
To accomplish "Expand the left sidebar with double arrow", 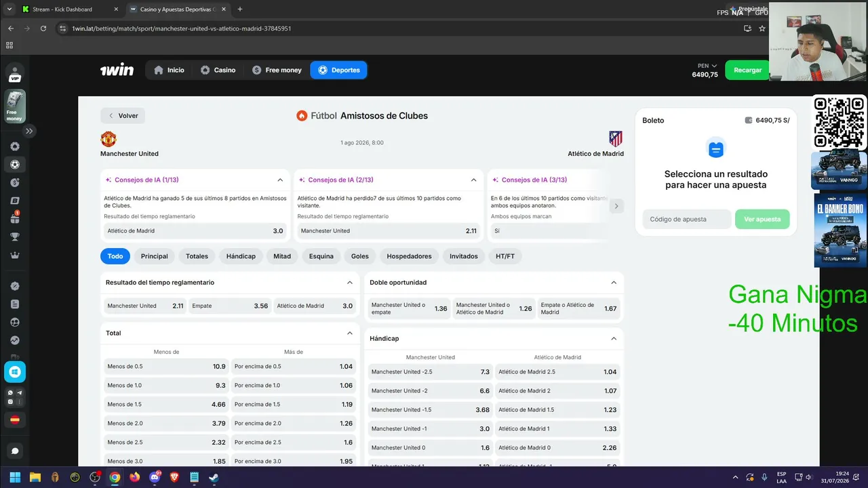I will (x=29, y=131).
